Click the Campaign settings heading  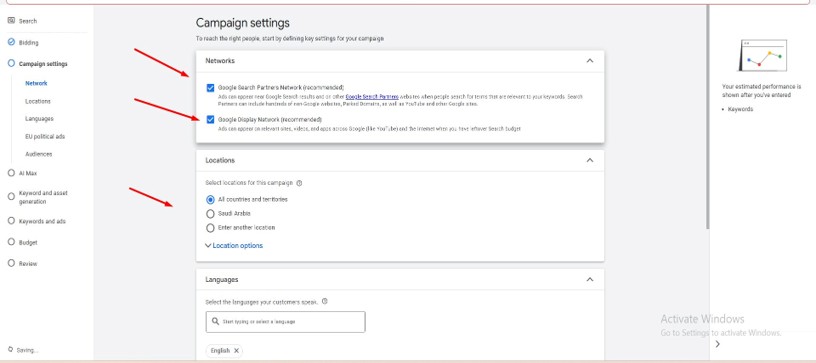click(x=243, y=23)
